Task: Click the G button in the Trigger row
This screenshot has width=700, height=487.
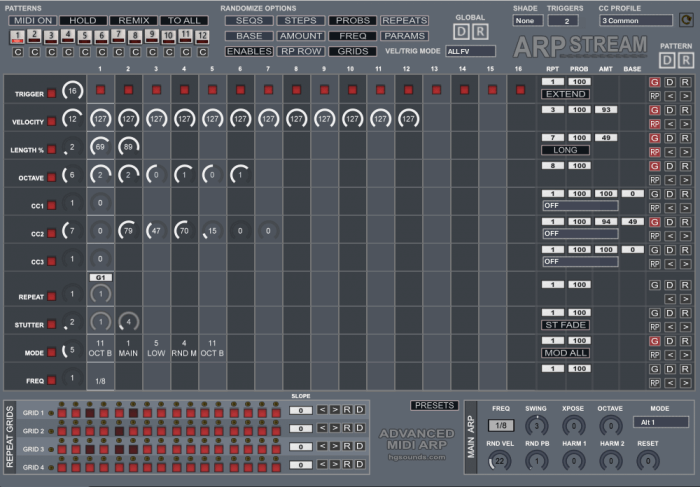Action: (x=655, y=81)
